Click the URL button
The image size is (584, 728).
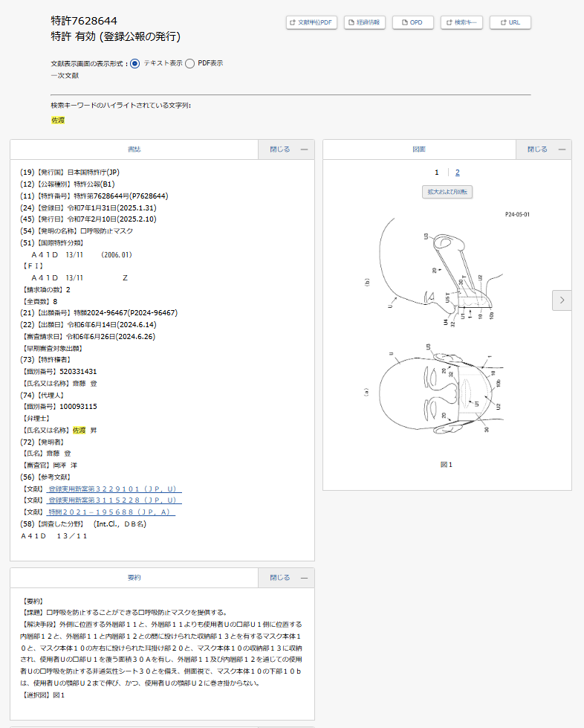510,22
